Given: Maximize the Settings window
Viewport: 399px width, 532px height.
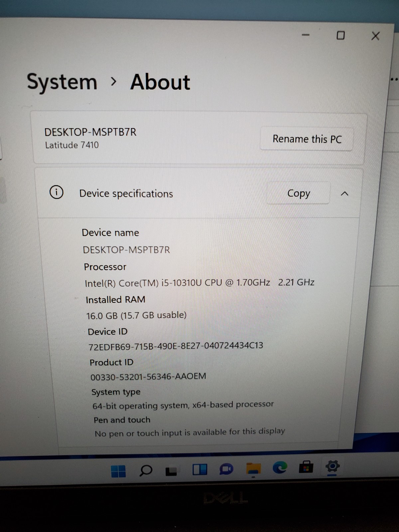Looking at the screenshot, I should pos(340,35).
